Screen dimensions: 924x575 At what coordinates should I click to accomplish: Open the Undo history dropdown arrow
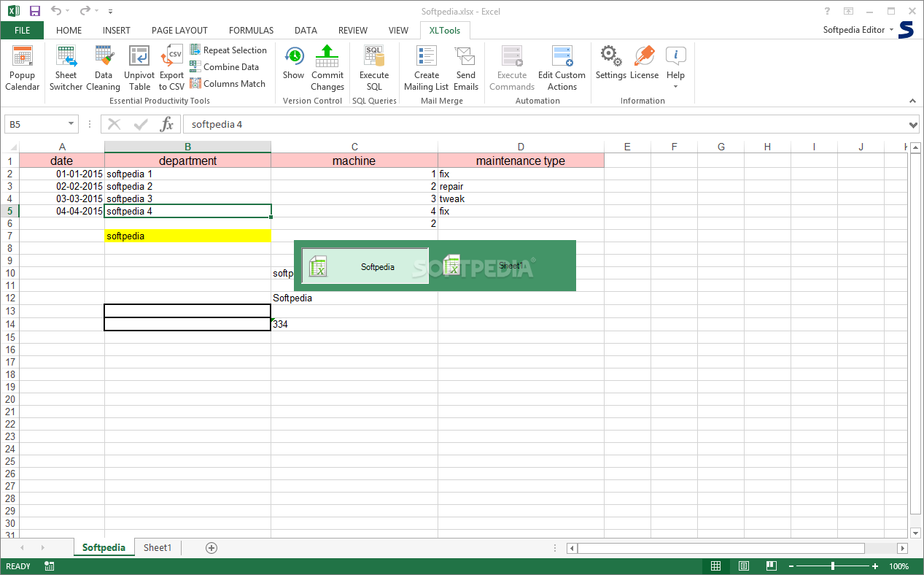coord(67,11)
